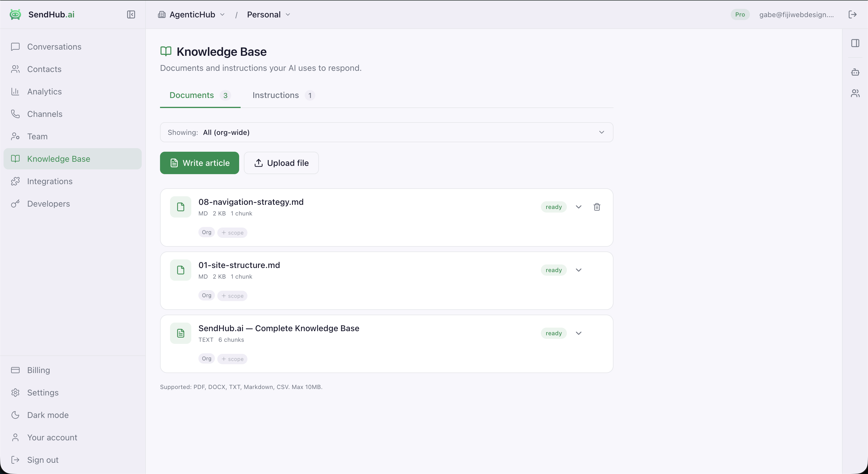Click ready status on 08-navigation-strategy.md
Image resolution: width=868 pixels, height=474 pixels.
pyautogui.click(x=554, y=207)
